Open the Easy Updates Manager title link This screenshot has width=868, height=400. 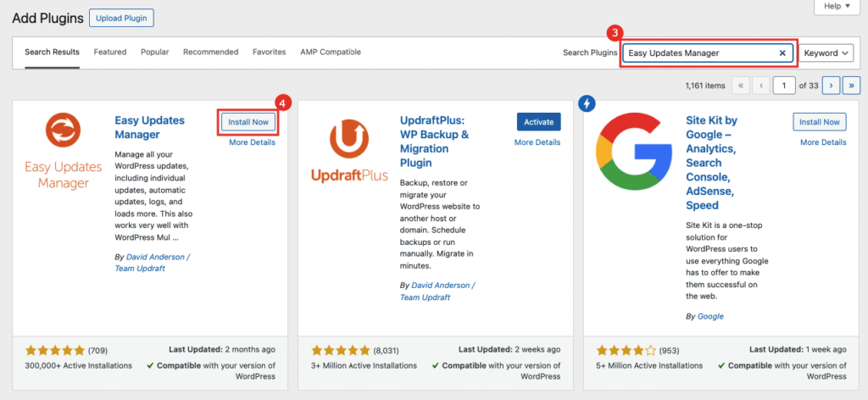click(x=150, y=127)
